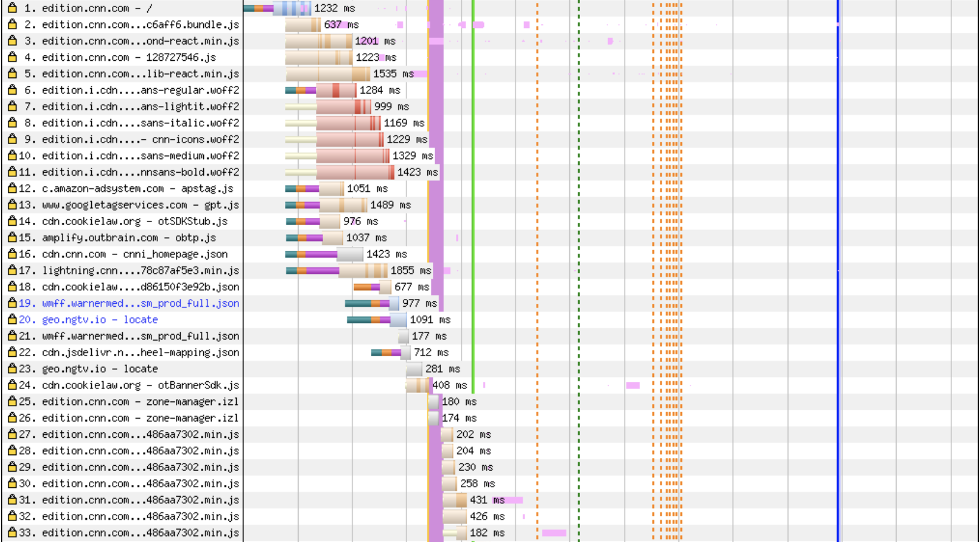Click the '637 ms' timing value

click(x=342, y=24)
